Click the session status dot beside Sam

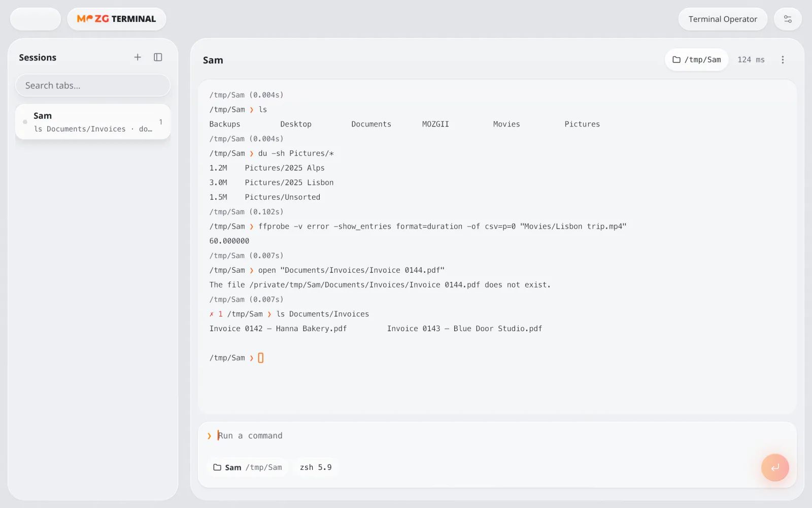point(25,122)
